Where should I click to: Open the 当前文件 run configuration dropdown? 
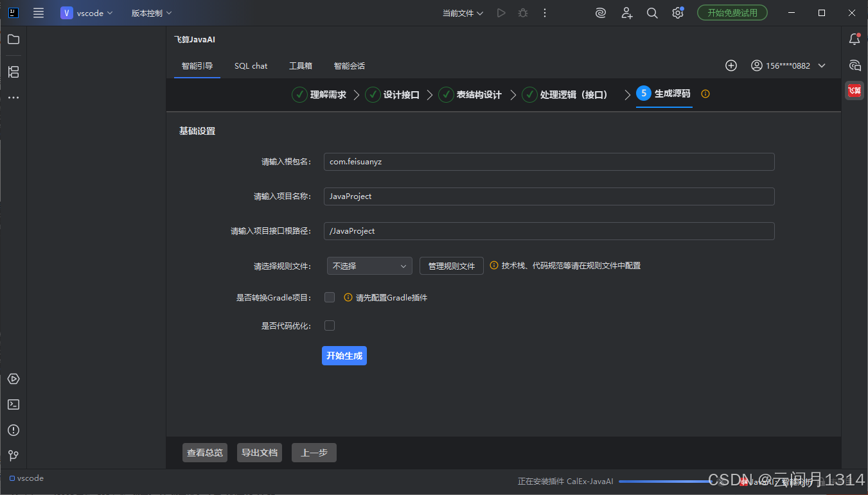point(463,13)
